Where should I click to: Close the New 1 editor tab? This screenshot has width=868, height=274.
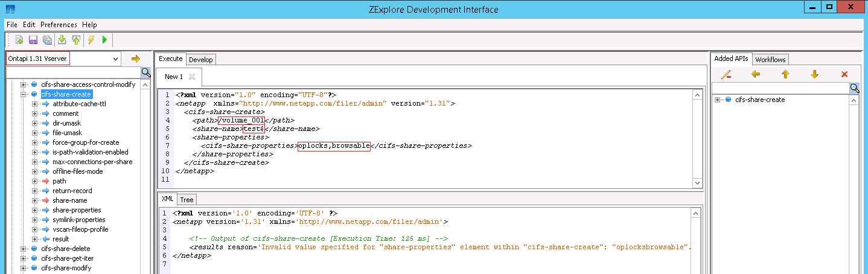point(192,77)
